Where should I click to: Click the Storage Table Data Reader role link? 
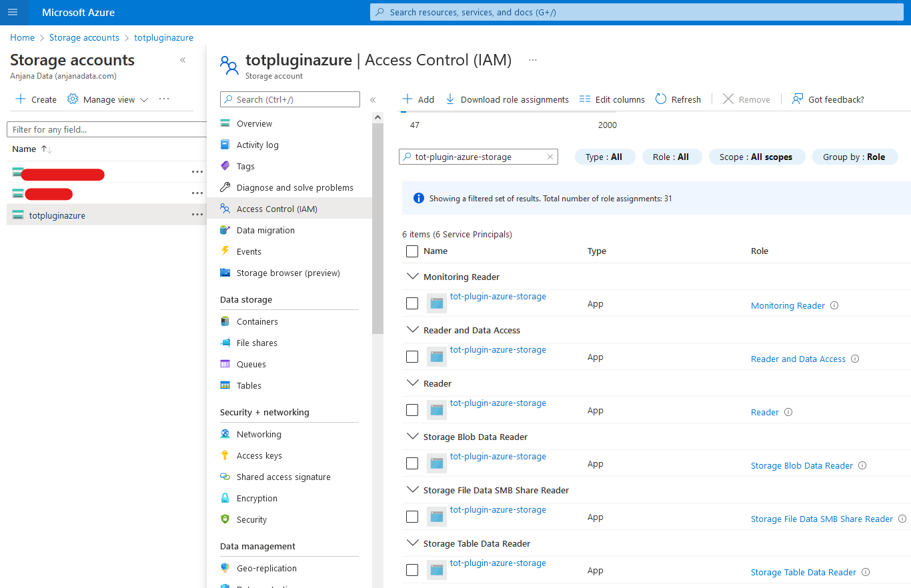[803, 572]
